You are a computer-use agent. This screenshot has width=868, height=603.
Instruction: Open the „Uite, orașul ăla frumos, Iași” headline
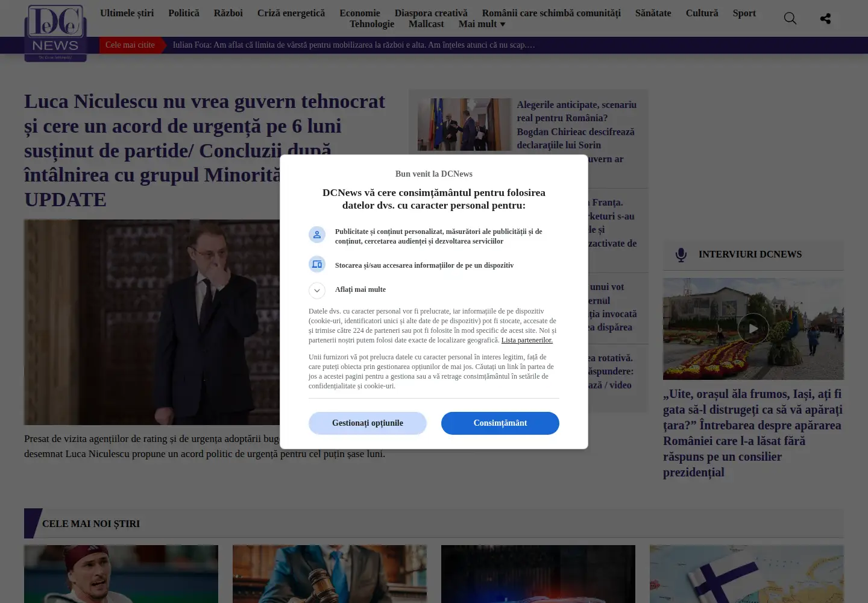pyautogui.click(x=753, y=433)
